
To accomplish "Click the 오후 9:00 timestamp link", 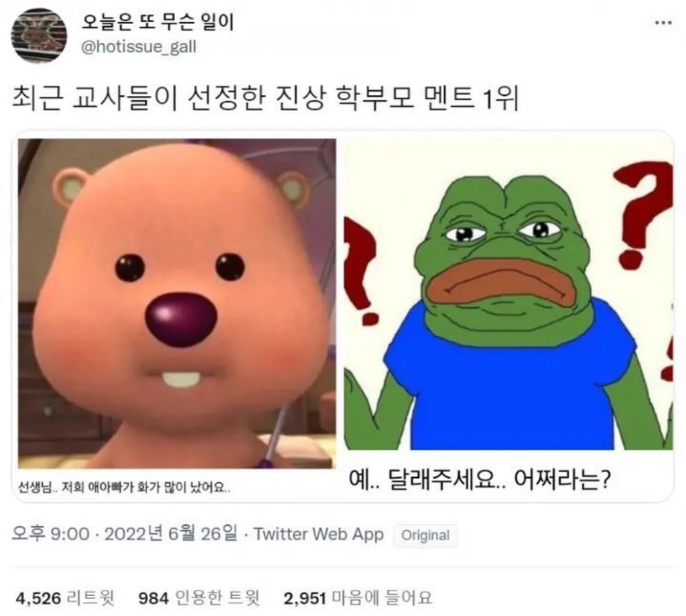I will [x=51, y=534].
